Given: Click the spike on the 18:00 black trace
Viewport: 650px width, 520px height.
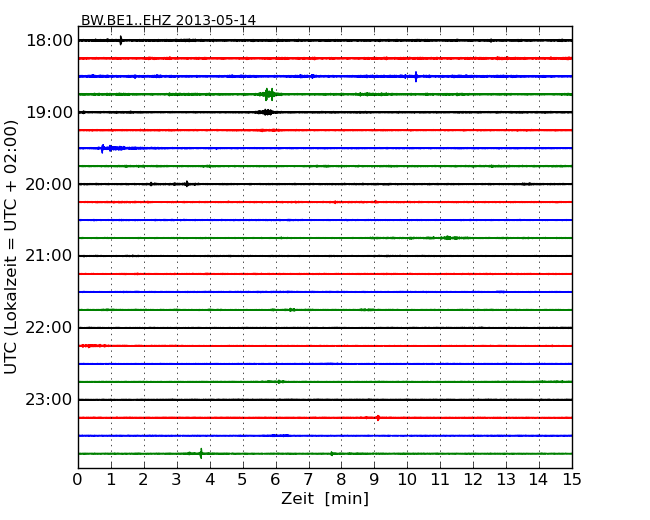Looking at the screenshot, I should pos(121,40).
